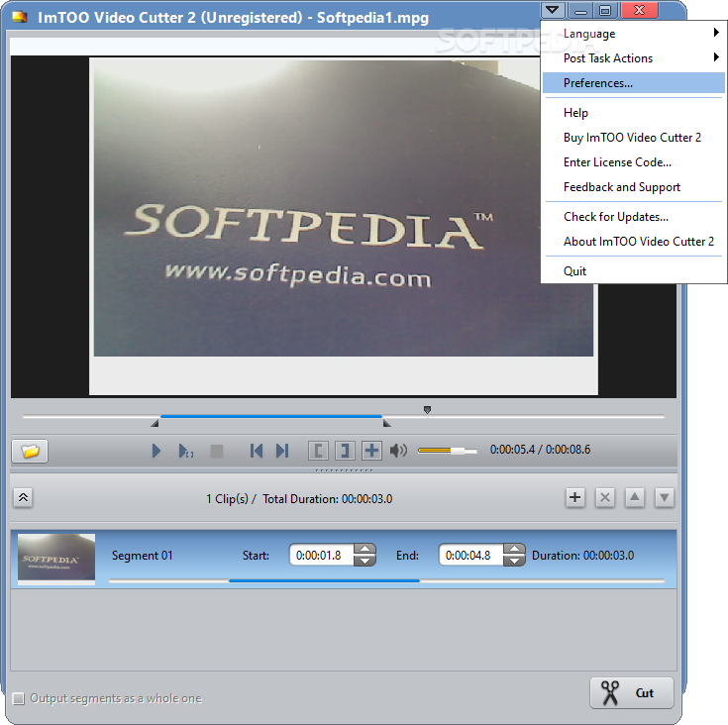Toggle the title bar dropdown menu arrow

point(553,10)
